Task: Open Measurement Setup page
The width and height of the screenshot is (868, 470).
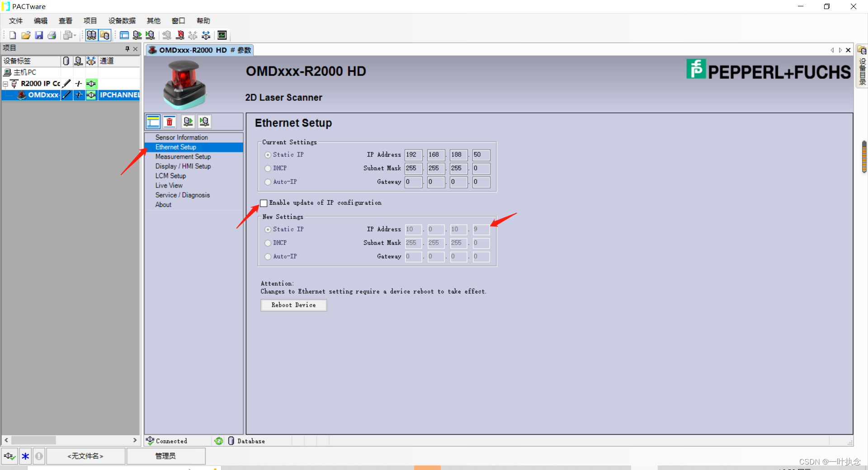Action: 183,157
